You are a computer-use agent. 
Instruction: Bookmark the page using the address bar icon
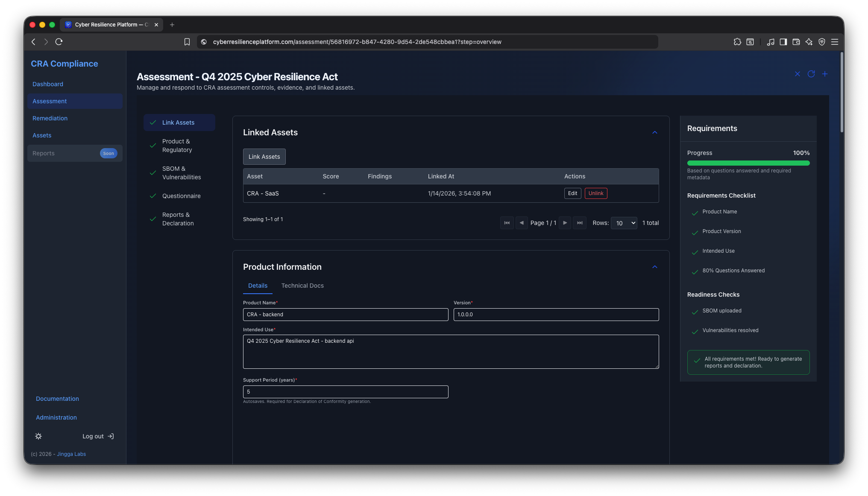tap(187, 42)
